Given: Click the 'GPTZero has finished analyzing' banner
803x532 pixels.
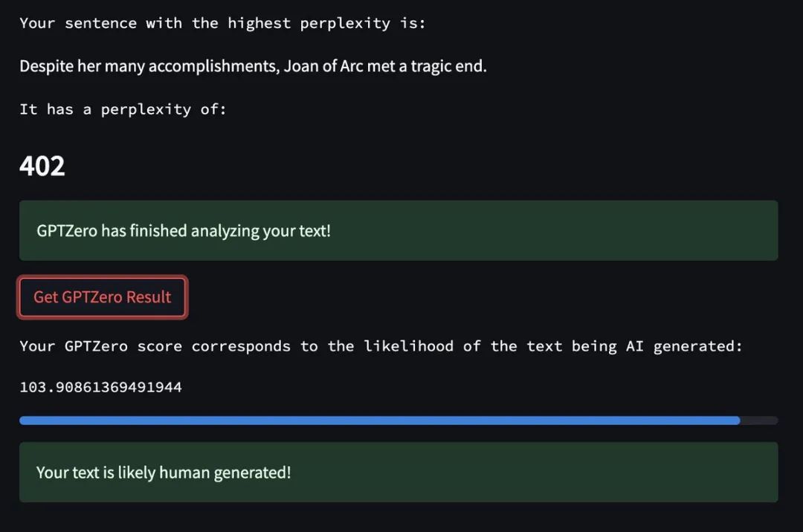Looking at the screenshot, I should point(399,230).
